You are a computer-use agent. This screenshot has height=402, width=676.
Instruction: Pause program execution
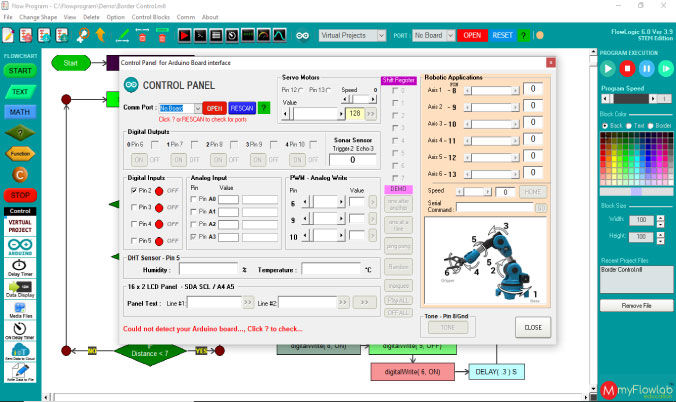(647, 69)
